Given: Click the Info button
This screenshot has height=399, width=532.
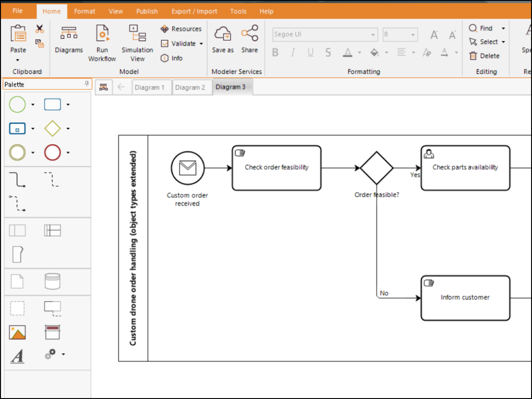Looking at the screenshot, I should (172, 58).
